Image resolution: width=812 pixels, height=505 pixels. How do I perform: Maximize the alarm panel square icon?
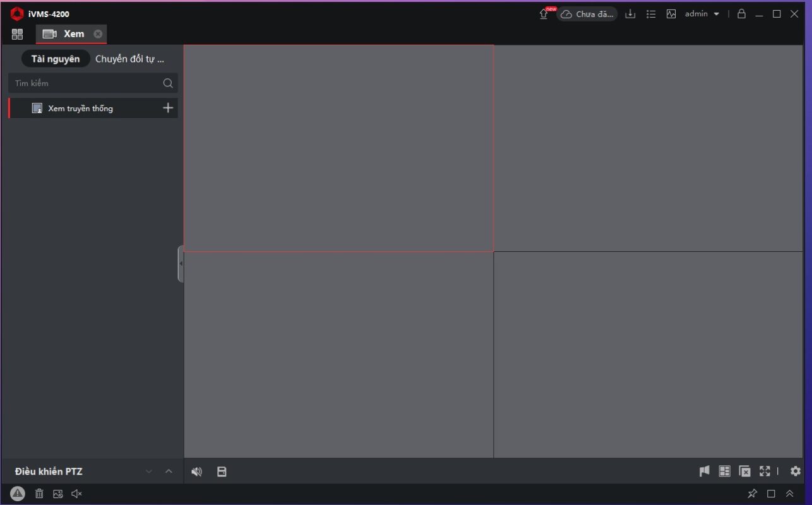pos(771,494)
